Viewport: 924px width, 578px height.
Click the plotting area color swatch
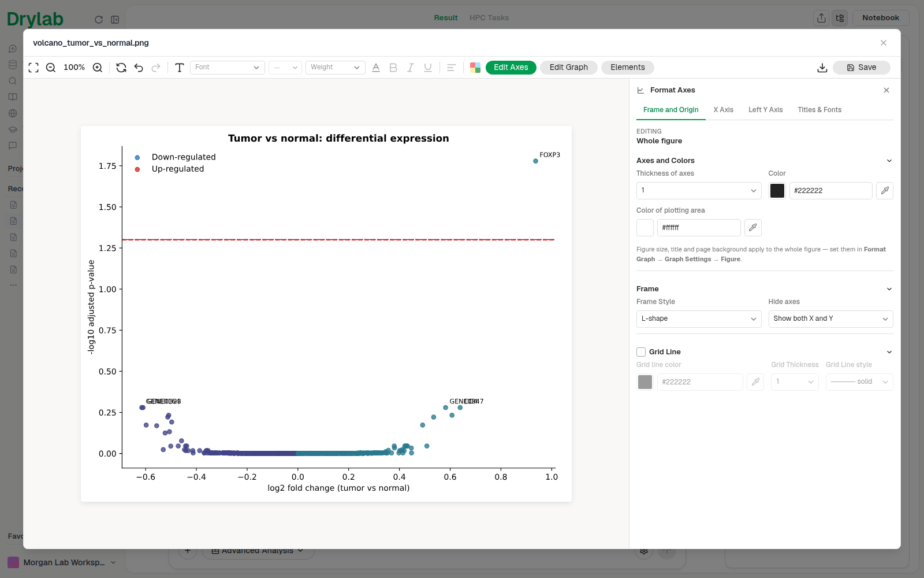click(645, 228)
